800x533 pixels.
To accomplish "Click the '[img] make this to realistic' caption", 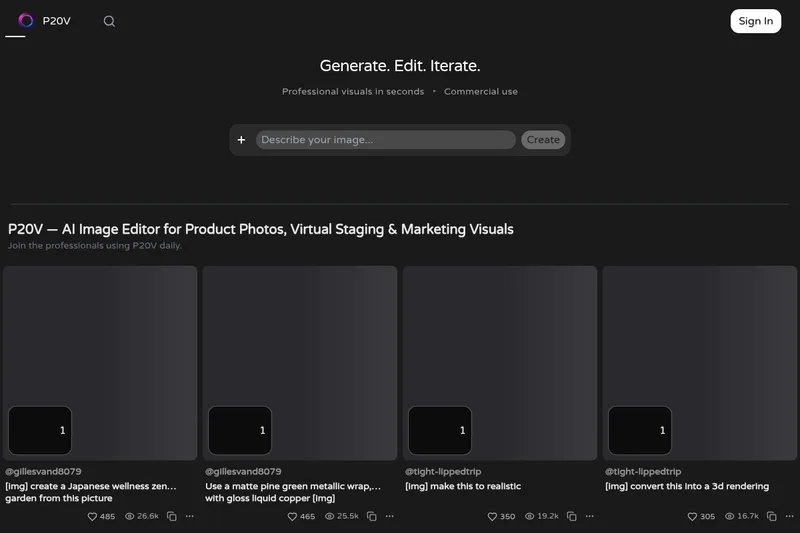I will pyautogui.click(x=463, y=486).
